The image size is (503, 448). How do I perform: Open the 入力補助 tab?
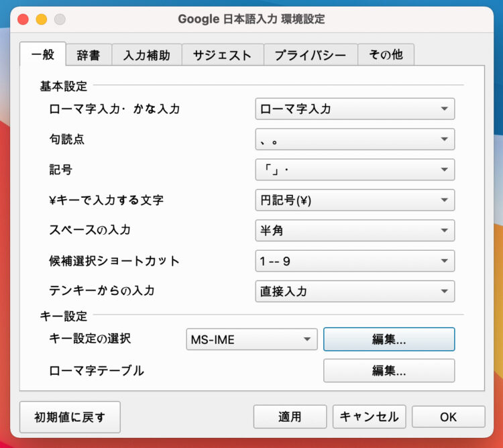pyautogui.click(x=147, y=55)
